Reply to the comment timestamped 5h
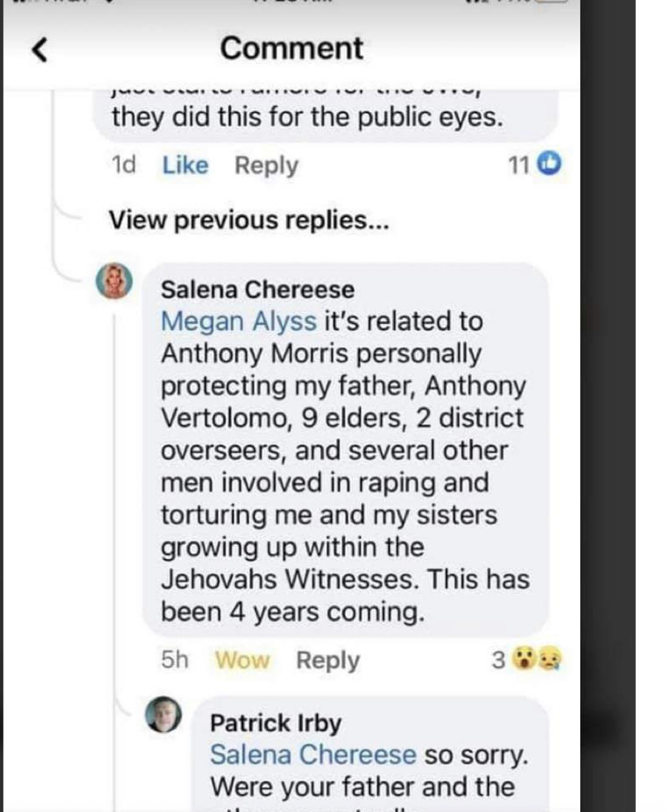This screenshot has height=812, width=667. (328, 659)
